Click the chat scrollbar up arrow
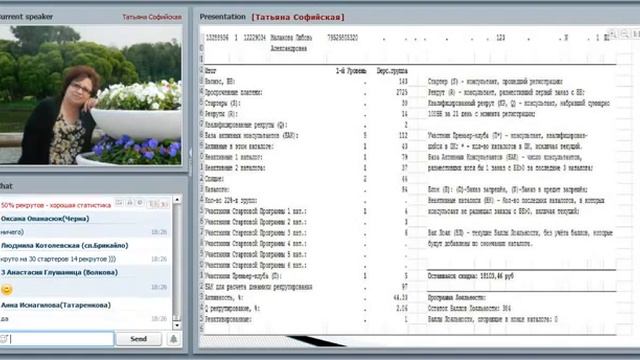 coord(177,199)
